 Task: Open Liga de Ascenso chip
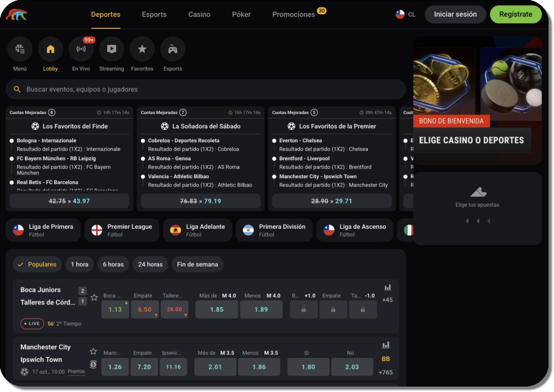tap(355, 230)
